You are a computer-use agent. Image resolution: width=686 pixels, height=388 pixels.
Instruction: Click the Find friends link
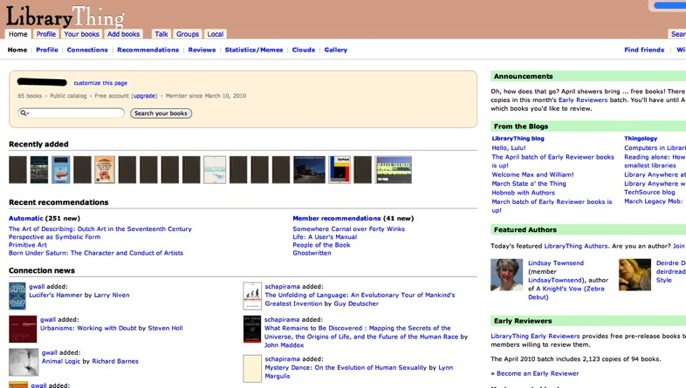(x=644, y=50)
